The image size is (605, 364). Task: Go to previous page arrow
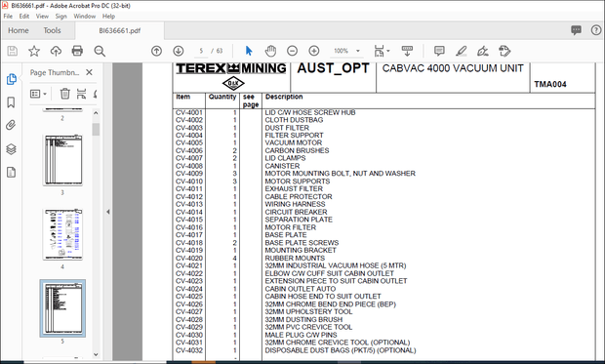point(156,51)
